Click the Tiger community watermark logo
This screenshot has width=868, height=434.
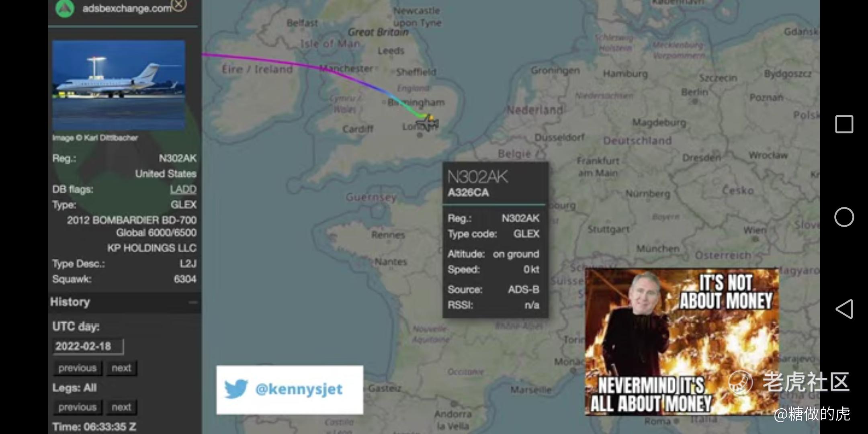click(741, 382)
